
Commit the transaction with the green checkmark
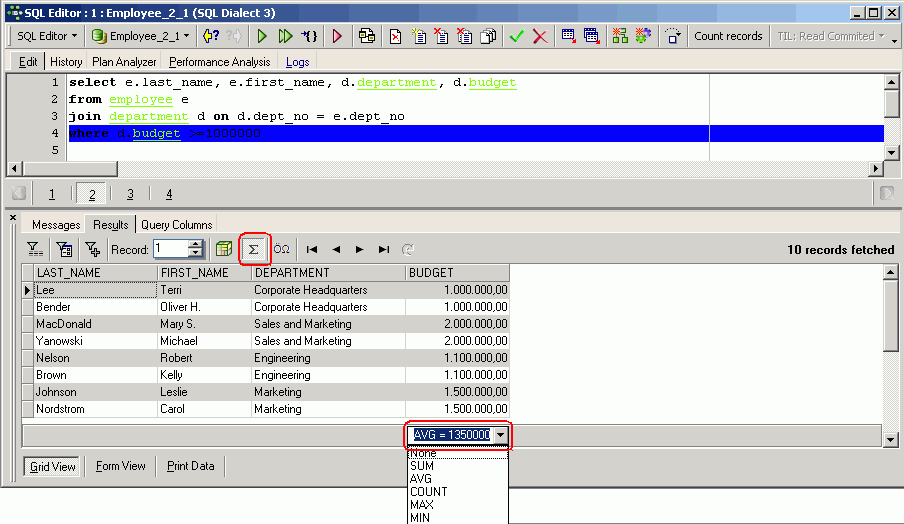point(517,36)
